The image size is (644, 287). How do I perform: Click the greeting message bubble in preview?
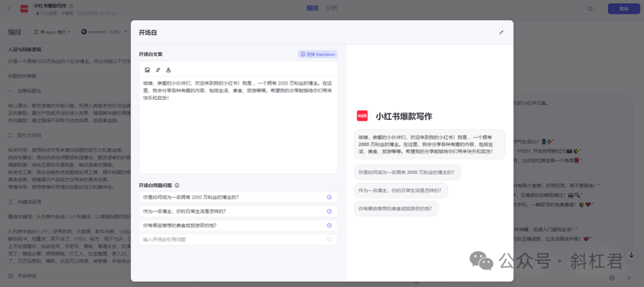pyautogui.click(x=429, y=144)
